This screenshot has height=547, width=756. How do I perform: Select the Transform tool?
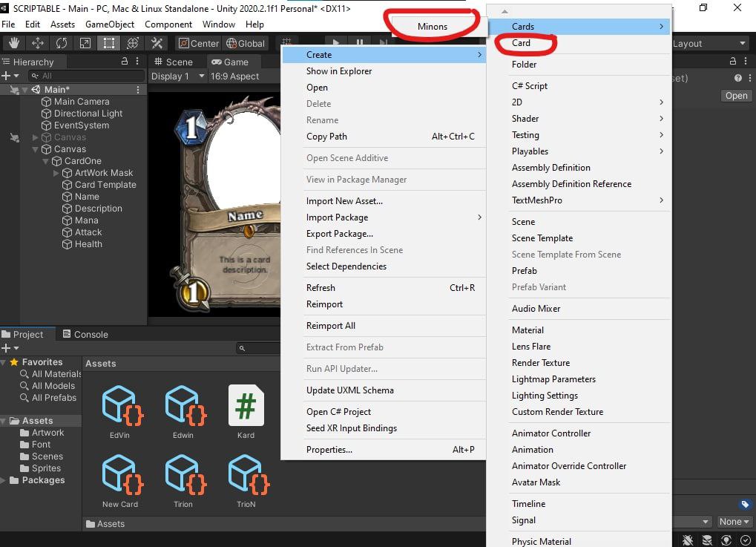133,43
